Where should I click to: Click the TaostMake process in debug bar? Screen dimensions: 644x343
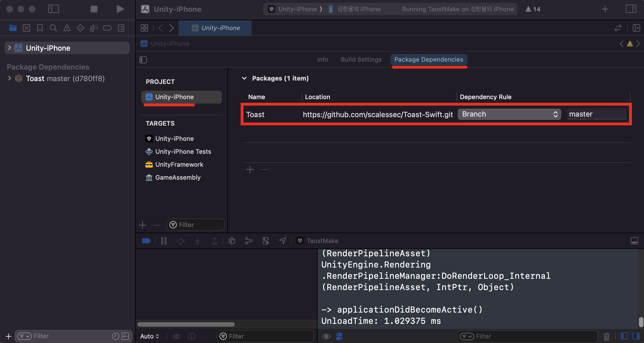(x=317, y=241)
